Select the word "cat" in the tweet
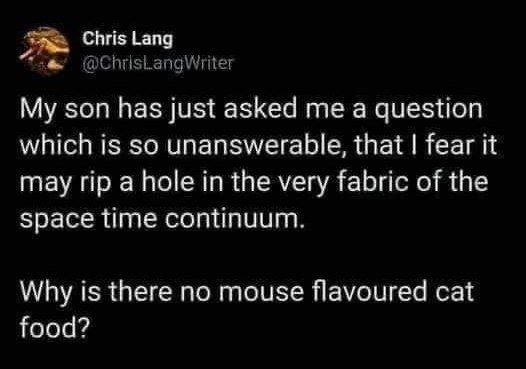This screenshot has width=526, height=369. point(454,292)
